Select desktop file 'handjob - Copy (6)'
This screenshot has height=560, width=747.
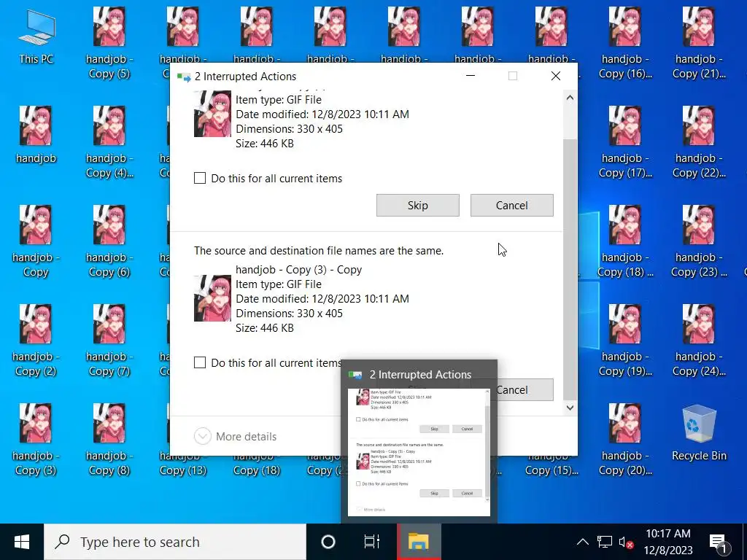pyautogui.click(x=109, y=241)
